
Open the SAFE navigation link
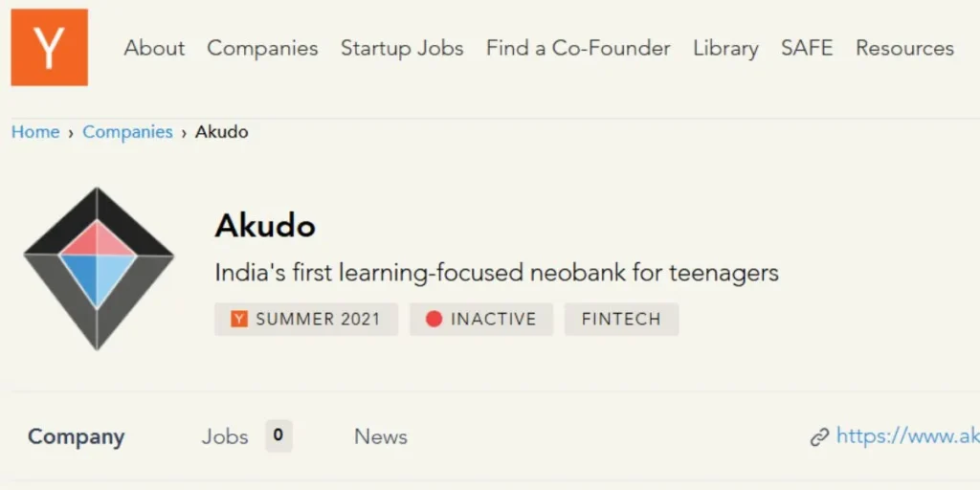pyautogui.click(x=807, y=48)
